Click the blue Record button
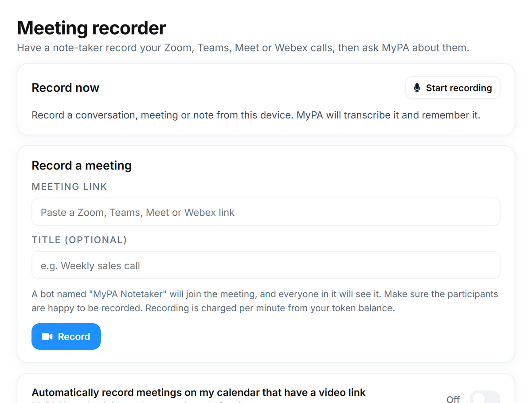The width and height of the screenshot is (532, 403). coord(66,336)
